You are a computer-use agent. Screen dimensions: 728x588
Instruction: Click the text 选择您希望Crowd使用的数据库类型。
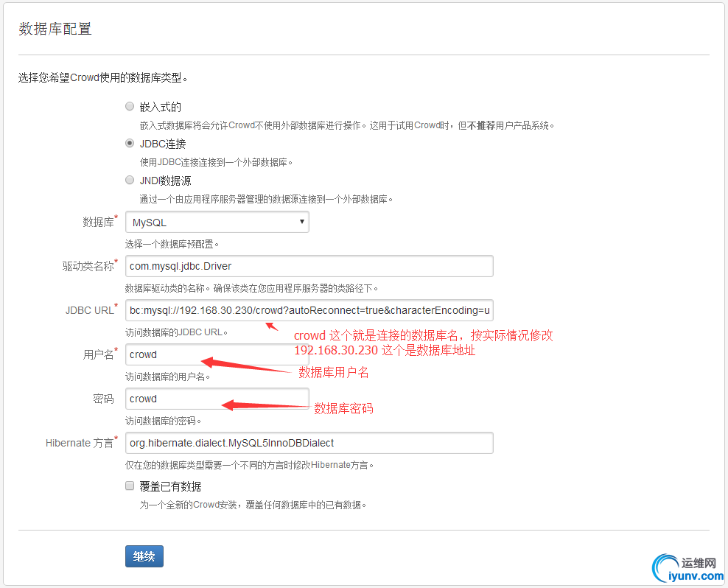103,77
